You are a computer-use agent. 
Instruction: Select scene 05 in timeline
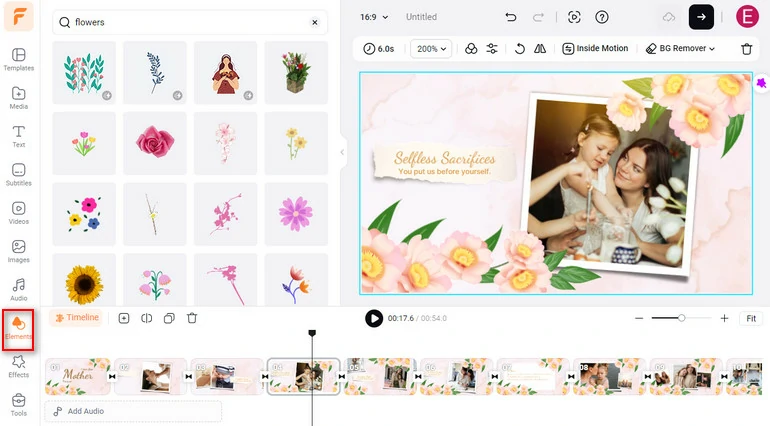(x=380, y=376)
